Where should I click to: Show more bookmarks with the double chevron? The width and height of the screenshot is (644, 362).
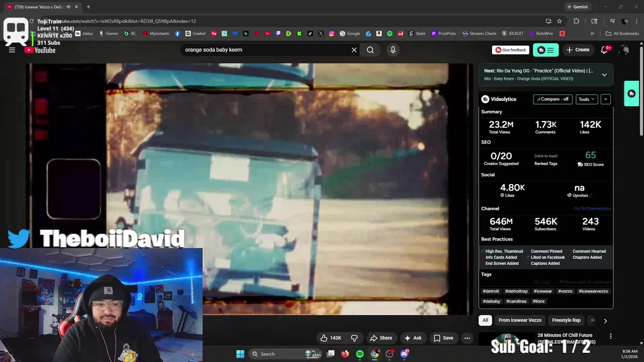point(592,34)
